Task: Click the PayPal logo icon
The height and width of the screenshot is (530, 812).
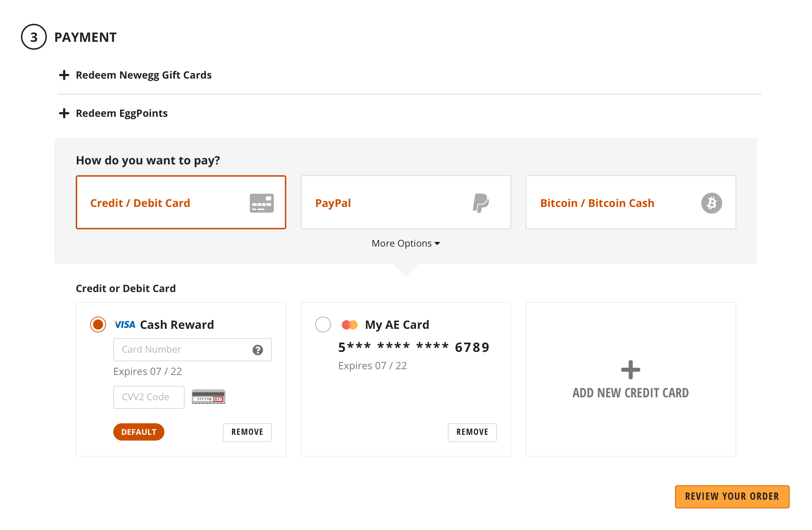Action: tap(481, 203)
